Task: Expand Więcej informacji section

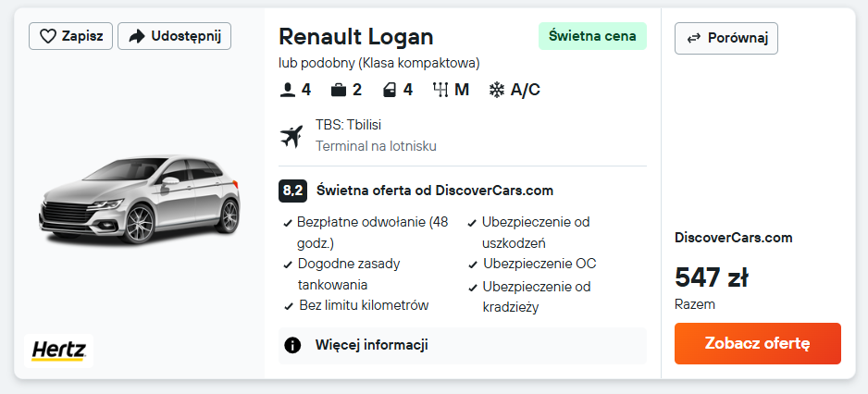Action: [463, 346]
